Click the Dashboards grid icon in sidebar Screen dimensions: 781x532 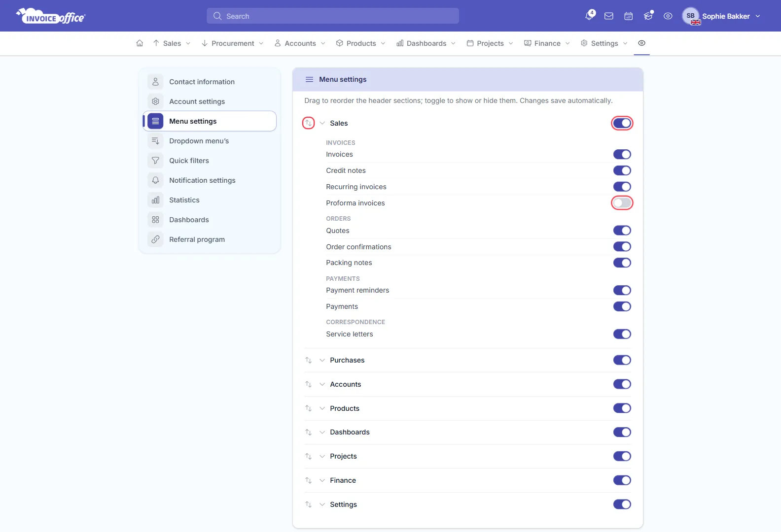[x=155, y=220]
